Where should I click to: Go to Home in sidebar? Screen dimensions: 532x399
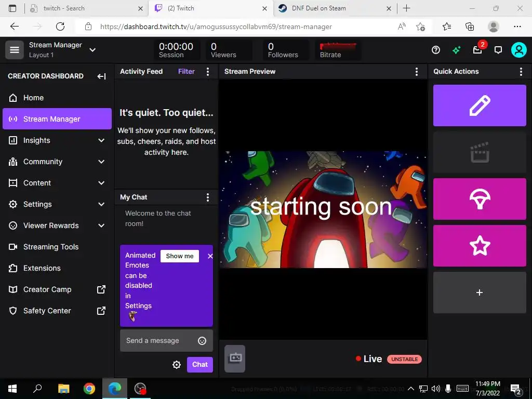point(57,98)
